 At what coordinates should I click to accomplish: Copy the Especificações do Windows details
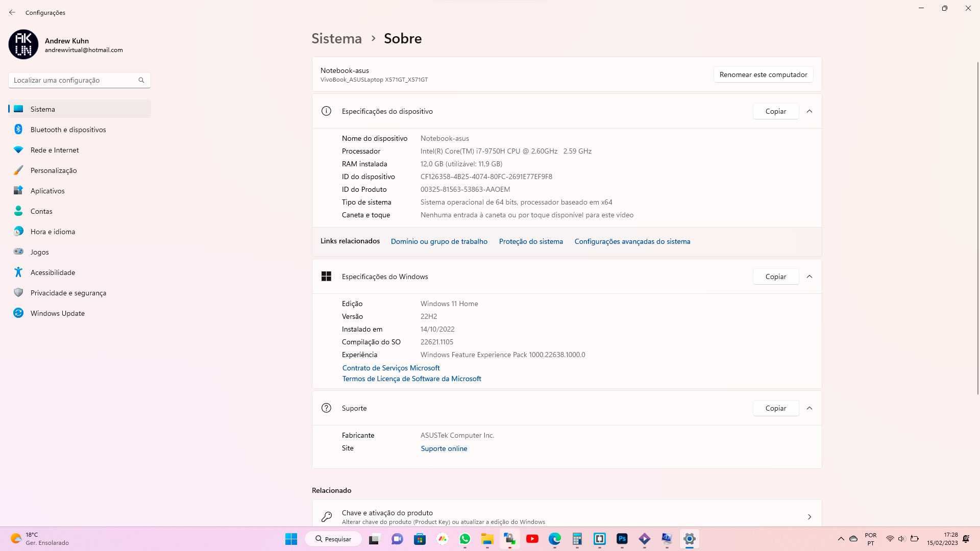click(775, 277)
